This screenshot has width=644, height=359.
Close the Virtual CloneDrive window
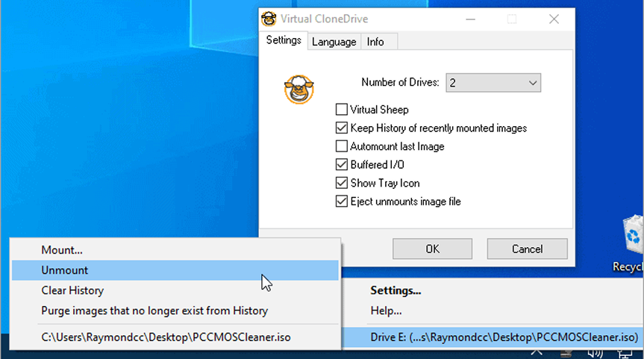pyautogui.click(x=554, y=19)
